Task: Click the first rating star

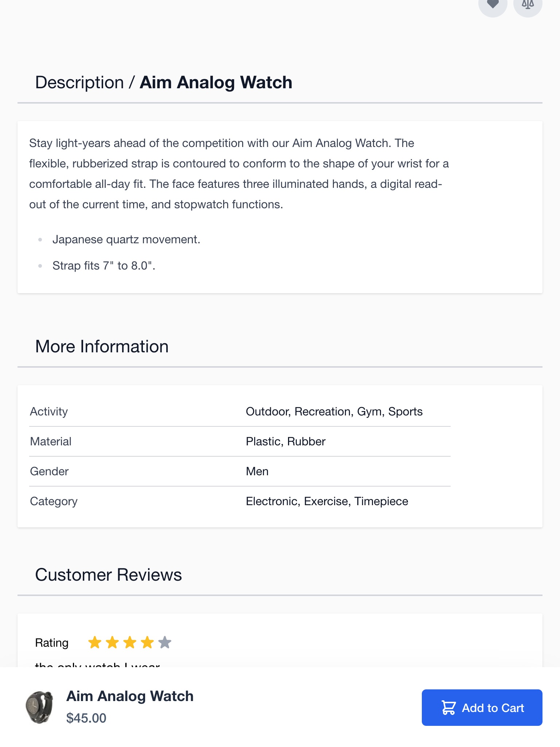Action: [95, 642]
